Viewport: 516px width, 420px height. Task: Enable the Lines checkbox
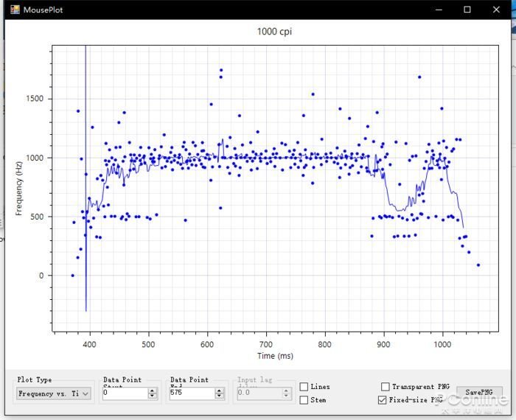click(x=304, y=387)
